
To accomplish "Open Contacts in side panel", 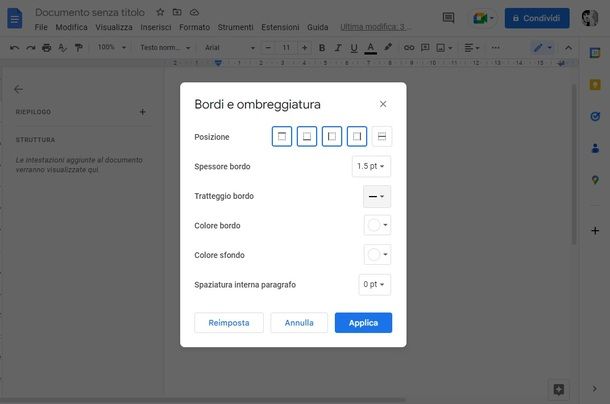I will tap(595, 148).
